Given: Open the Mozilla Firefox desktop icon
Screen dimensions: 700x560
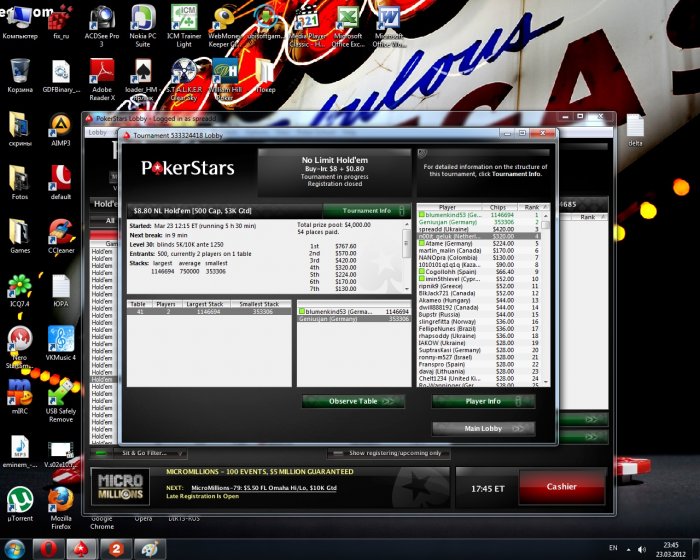Looking at the screenshot, I should click(61, 508).
